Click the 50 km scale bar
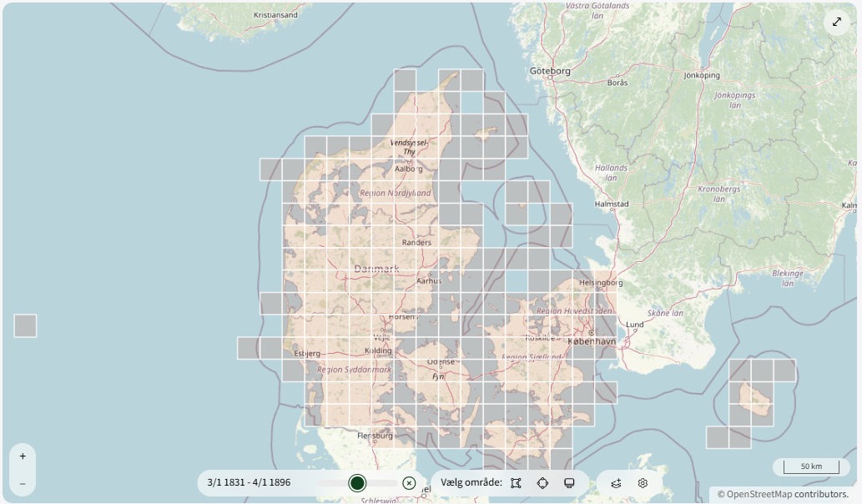Viewport: 862px width, 504px height. (x=805, y=466)
